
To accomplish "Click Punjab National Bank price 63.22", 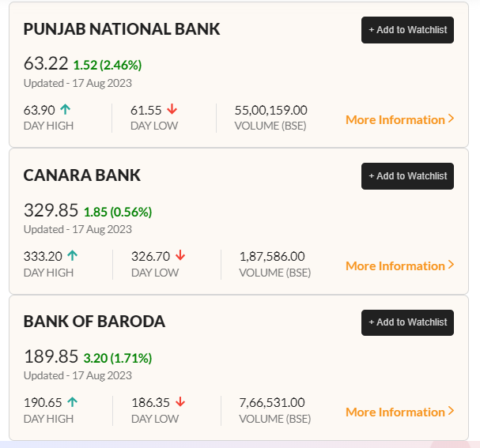I will pyautogui.click(x=46, y=64).
